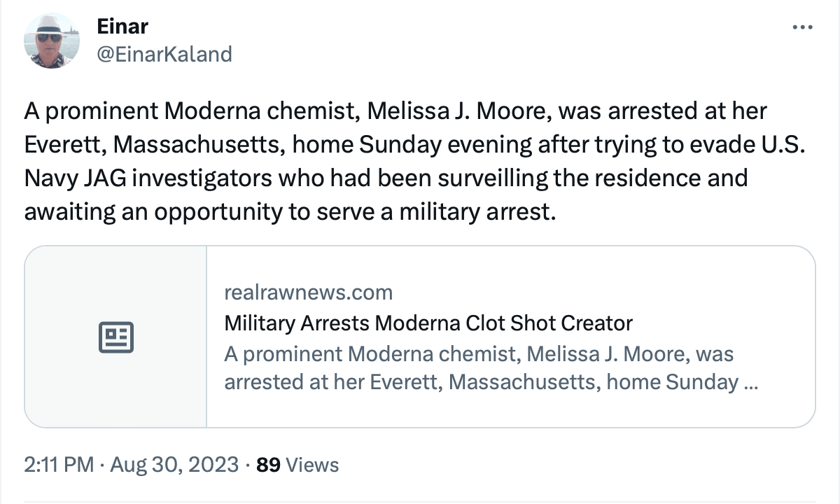Click tweet line beginning 'Navy JAG investigators'
Image resolution: width=840 pixels, height=504 pixels.
tap(386, 178)
